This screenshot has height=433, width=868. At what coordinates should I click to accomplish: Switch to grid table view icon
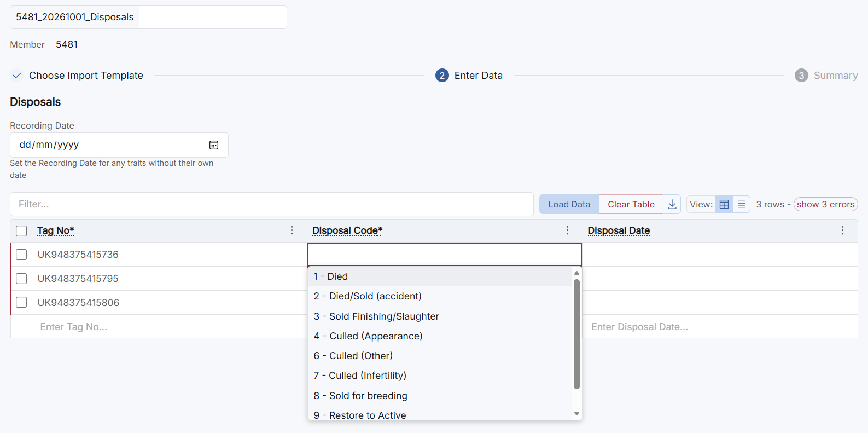pos(724,204)
